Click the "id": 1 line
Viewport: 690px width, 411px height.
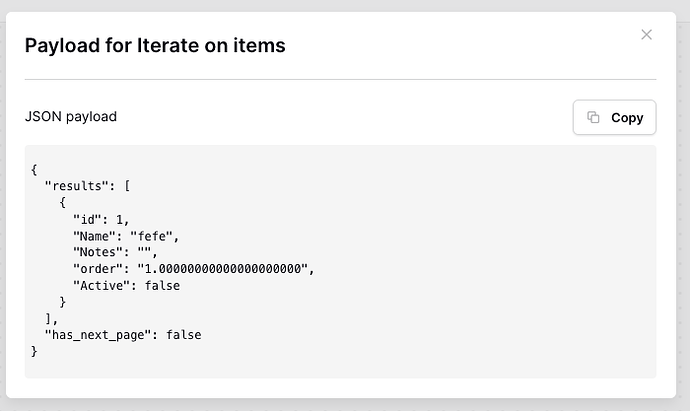tap(101, 219)
